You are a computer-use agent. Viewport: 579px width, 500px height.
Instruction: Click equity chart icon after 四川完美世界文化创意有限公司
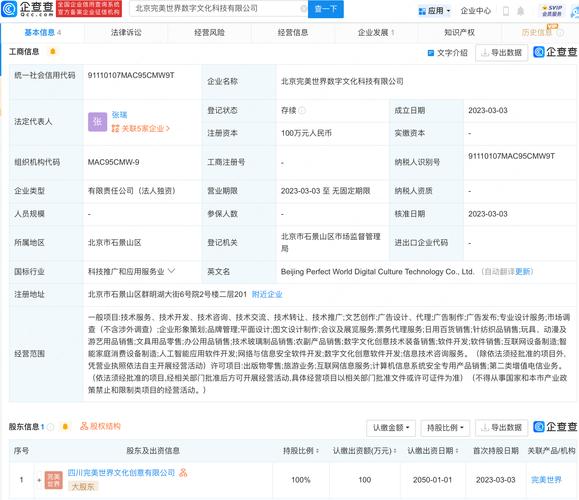183,472
